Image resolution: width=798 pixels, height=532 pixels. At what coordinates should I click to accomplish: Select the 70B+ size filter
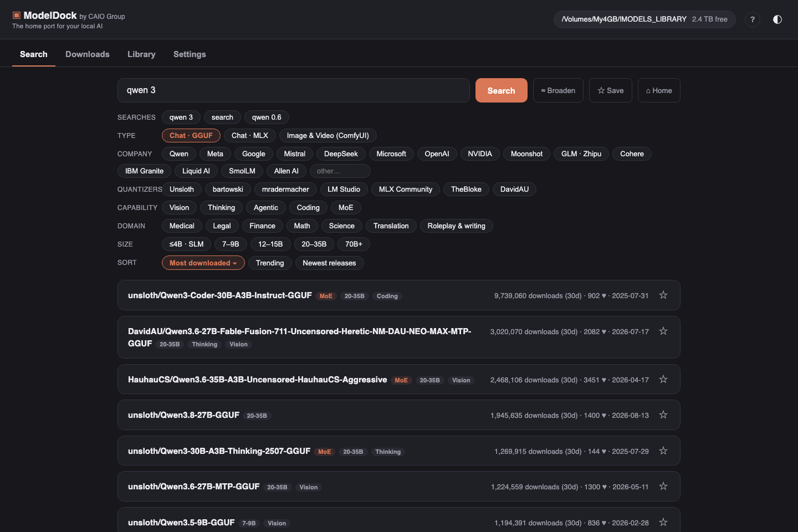[354, 244]
